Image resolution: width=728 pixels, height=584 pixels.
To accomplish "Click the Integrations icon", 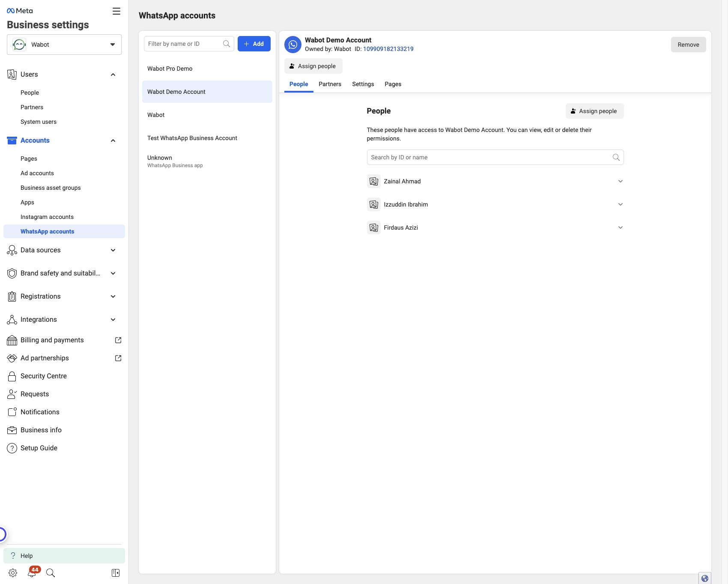I will click(x=12, y=320).
